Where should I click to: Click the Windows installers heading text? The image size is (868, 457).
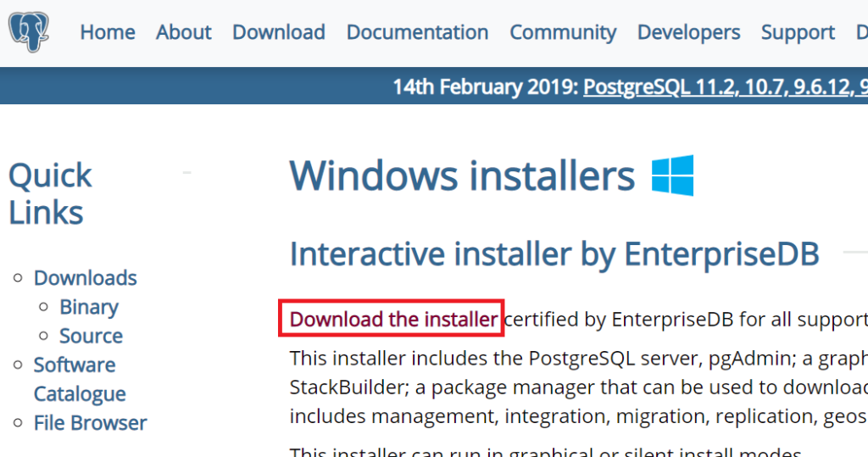coord(462,176)
